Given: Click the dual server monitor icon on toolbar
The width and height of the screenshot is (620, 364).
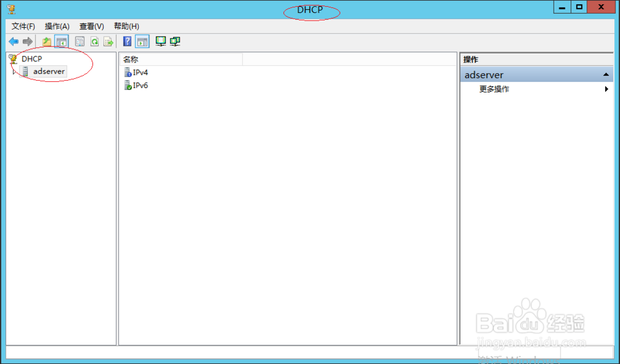Looking at the screenshot, I should click(x=175, y=41).
